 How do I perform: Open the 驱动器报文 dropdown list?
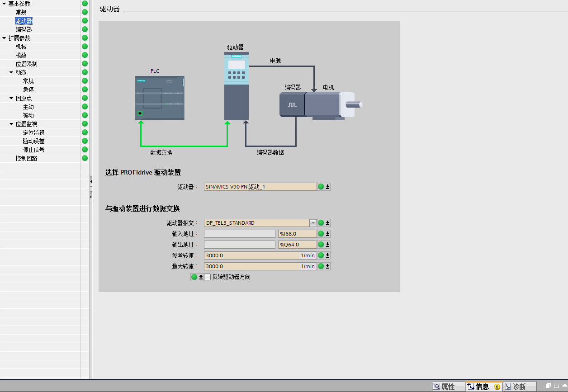312,223
